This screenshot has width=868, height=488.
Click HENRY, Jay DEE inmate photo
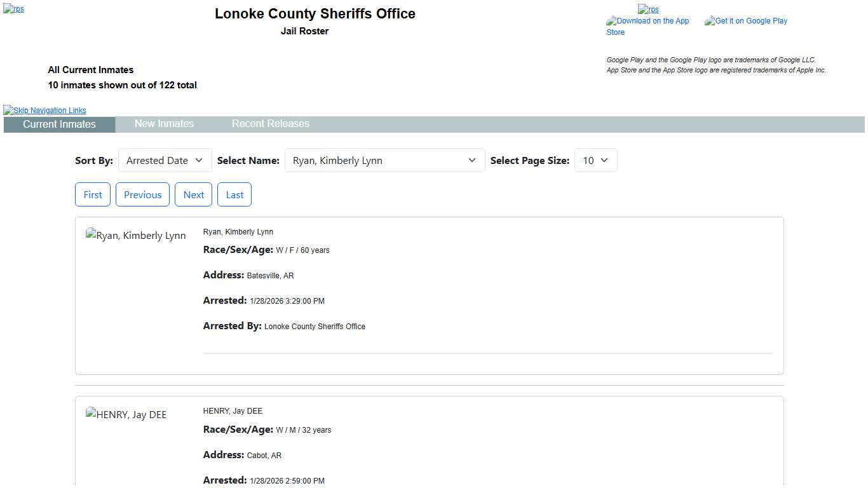tap(126, 415)
